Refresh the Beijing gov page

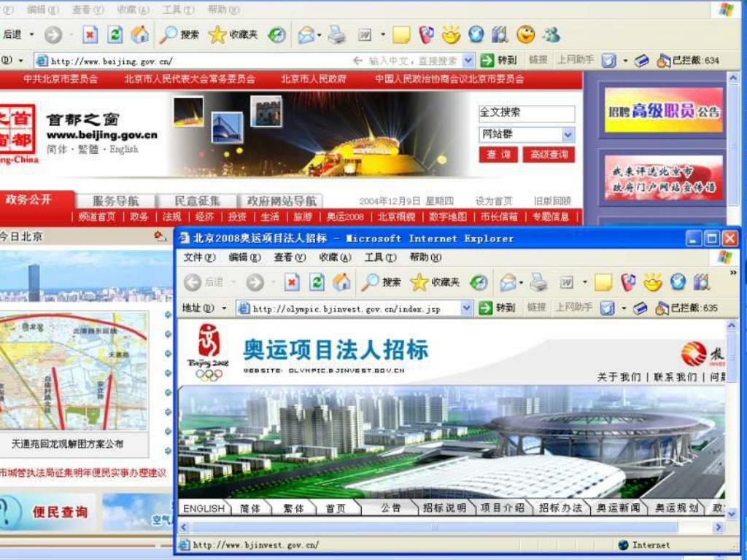(115, 35)
